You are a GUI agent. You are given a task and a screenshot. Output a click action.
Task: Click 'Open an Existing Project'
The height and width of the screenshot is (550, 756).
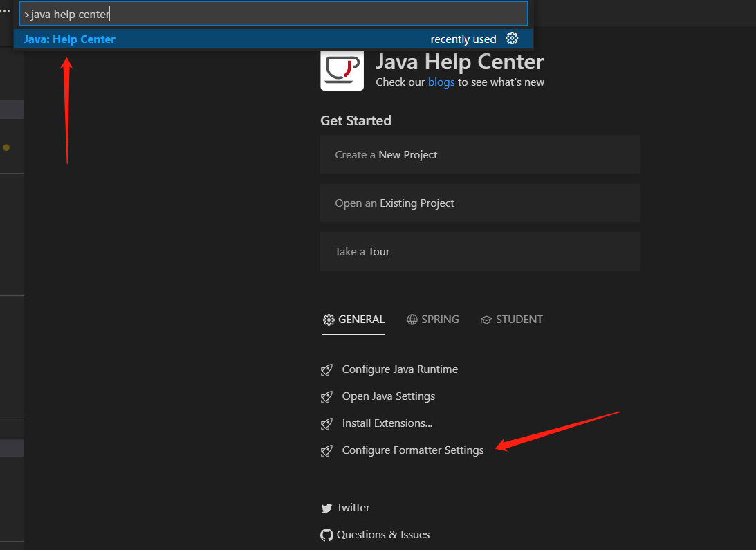[480, 203]
